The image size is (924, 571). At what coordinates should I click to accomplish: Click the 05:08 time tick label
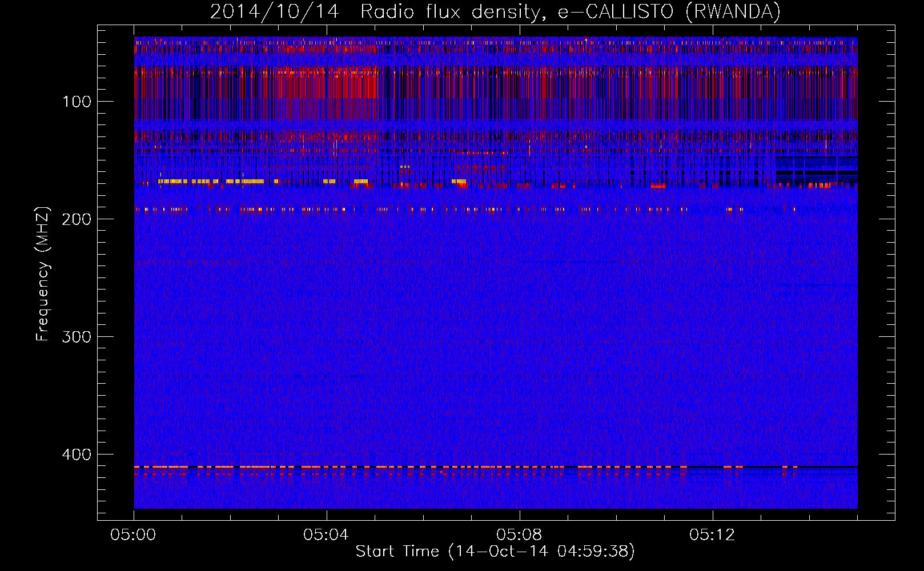coord(519,535)
